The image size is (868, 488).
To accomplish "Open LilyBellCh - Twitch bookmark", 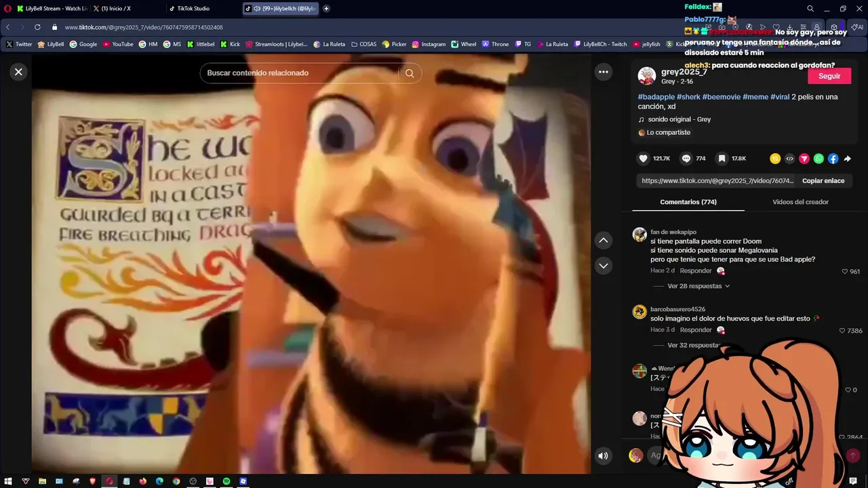I will [x=601, y=44].
